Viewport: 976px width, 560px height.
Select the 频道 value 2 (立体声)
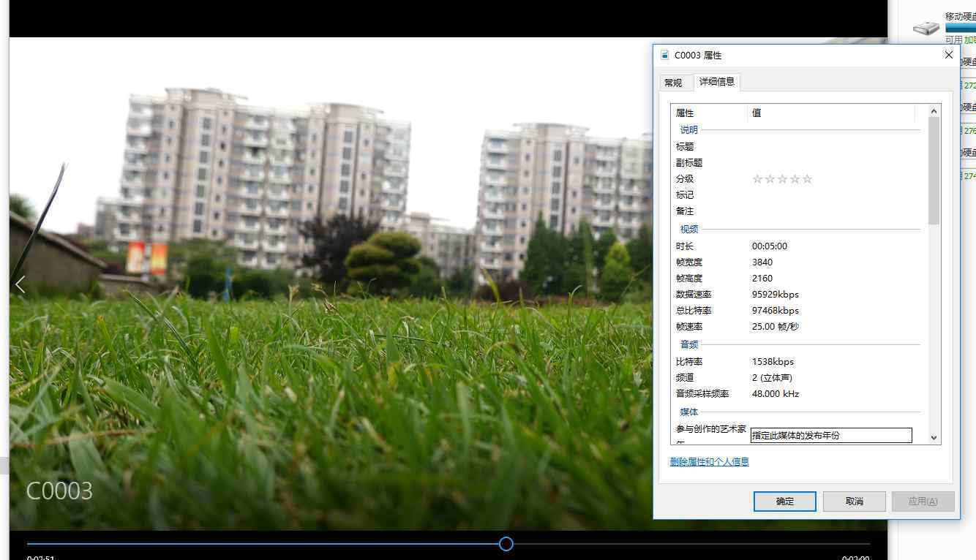(x=772, y=378)
